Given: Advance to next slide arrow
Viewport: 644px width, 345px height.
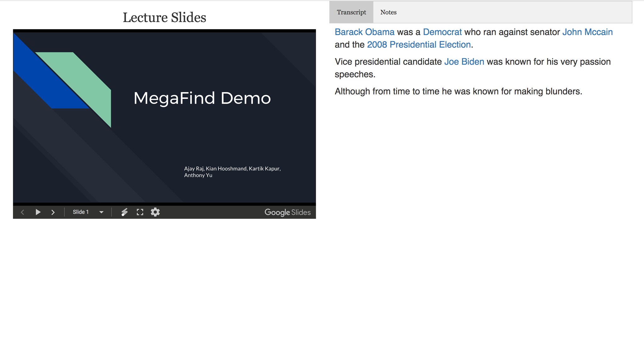Looking at the screenshot, I should click(53, 212).
